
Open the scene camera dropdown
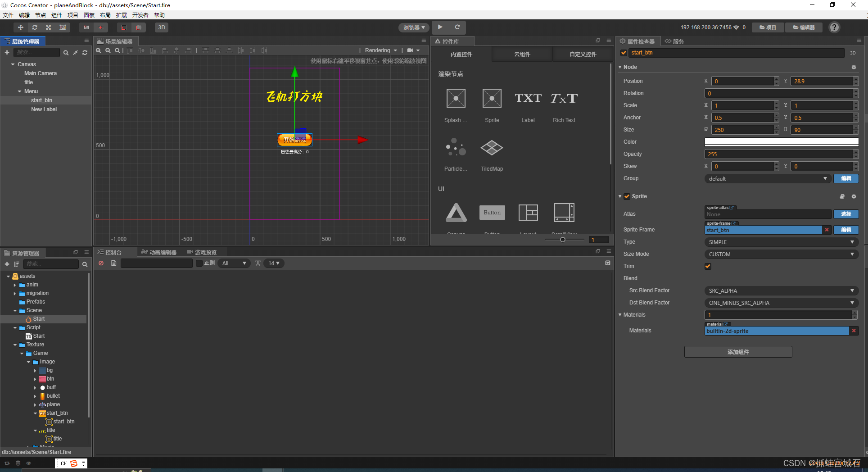(x=413, y=50)
